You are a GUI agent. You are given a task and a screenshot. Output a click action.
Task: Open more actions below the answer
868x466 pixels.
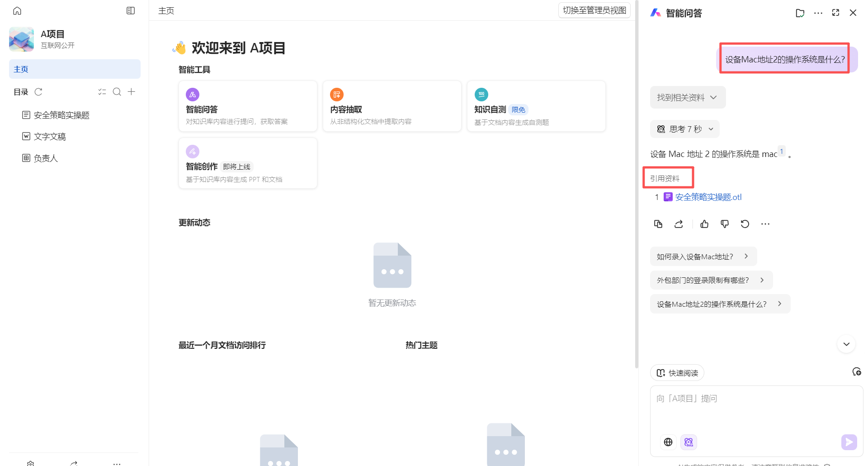[765, 224]
